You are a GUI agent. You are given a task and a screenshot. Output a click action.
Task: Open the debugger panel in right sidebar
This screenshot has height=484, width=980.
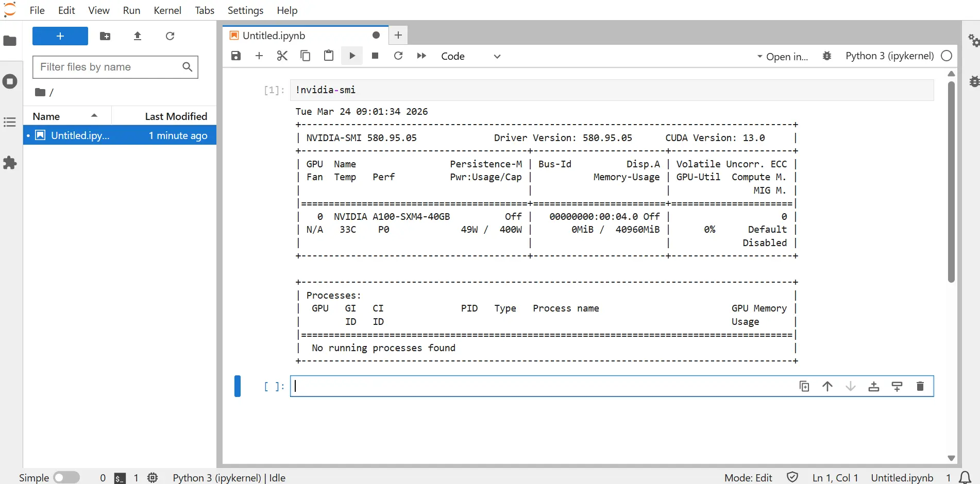973,81
